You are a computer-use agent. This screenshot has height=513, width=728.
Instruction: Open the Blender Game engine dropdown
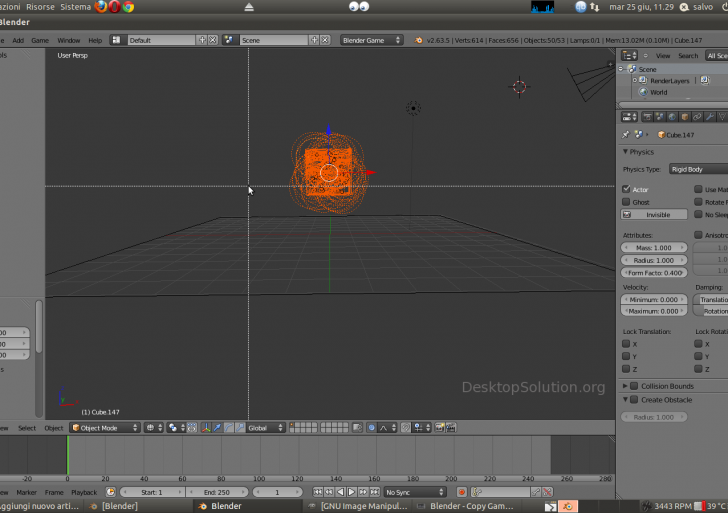point(371,41)
